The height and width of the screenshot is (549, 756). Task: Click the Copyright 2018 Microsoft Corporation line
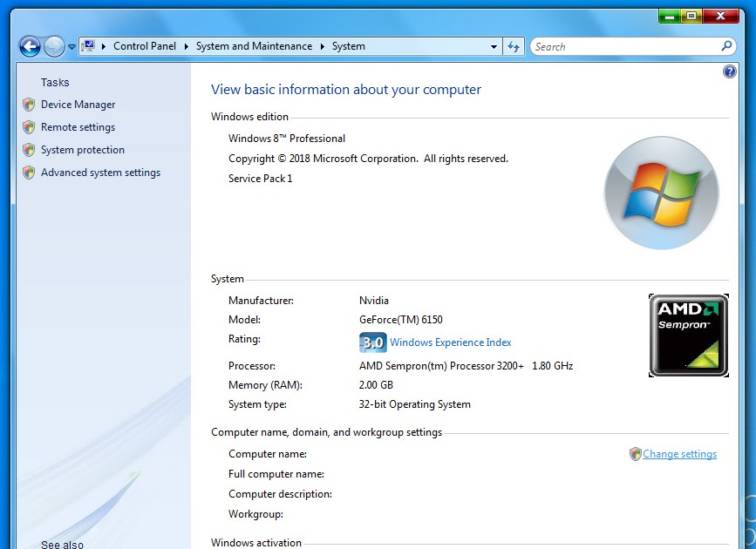point(368,159)
